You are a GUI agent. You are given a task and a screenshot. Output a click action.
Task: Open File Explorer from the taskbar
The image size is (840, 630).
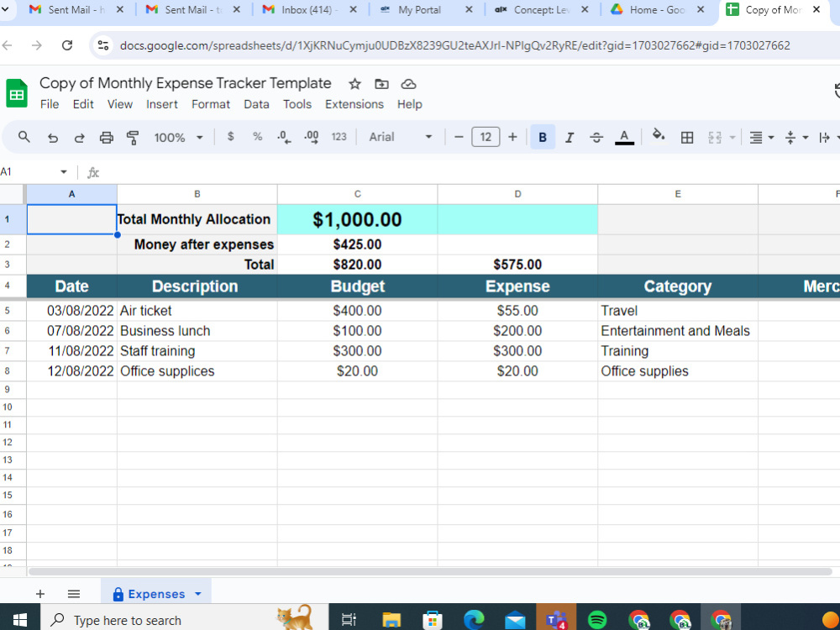tap(391, 620)
